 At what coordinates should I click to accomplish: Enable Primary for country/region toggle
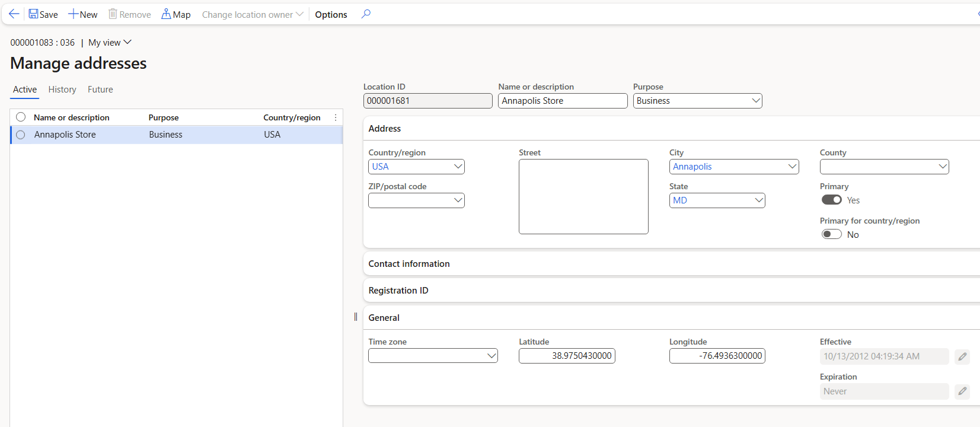pos(831,234)
